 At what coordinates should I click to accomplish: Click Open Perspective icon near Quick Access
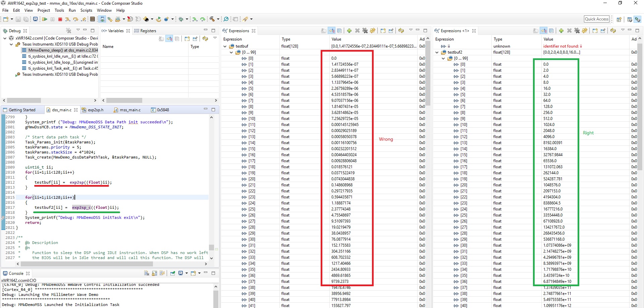click(619, 19)
